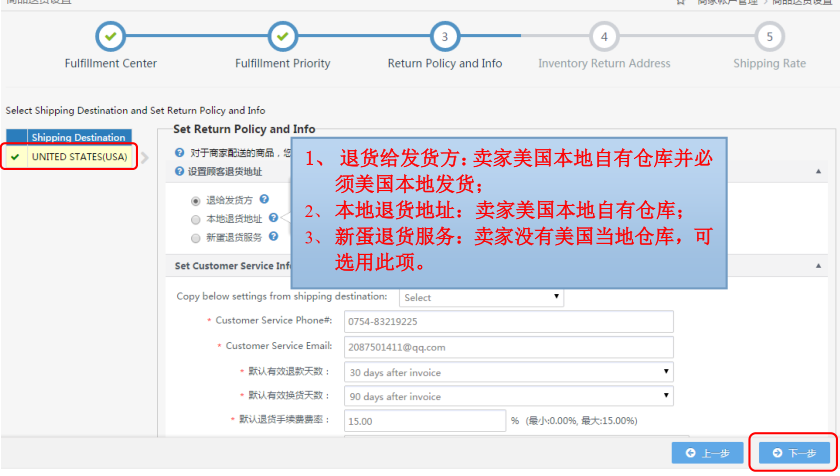Go back with the 上一步 button
This screenshot has width=840, height=476.
pos(708,453)
